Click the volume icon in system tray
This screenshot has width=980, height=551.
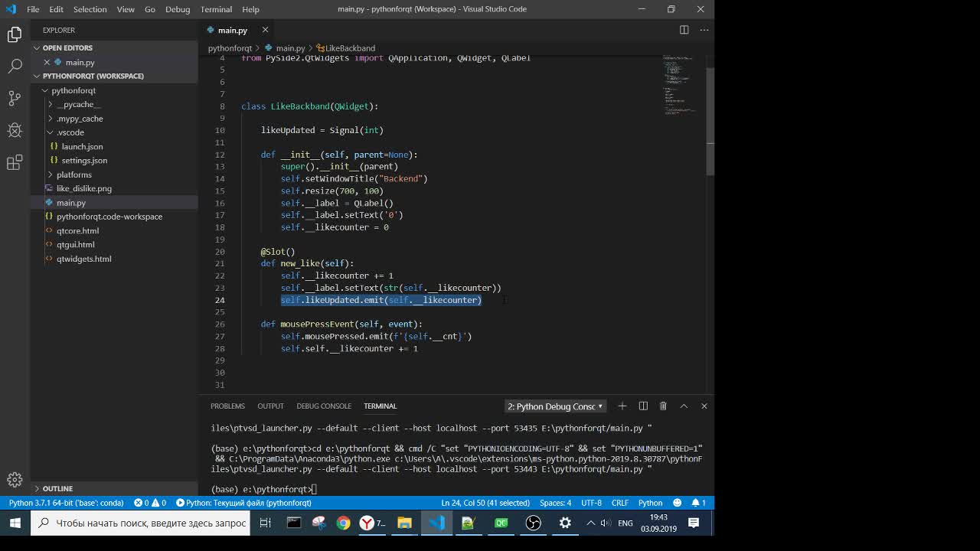pos(605,523)
